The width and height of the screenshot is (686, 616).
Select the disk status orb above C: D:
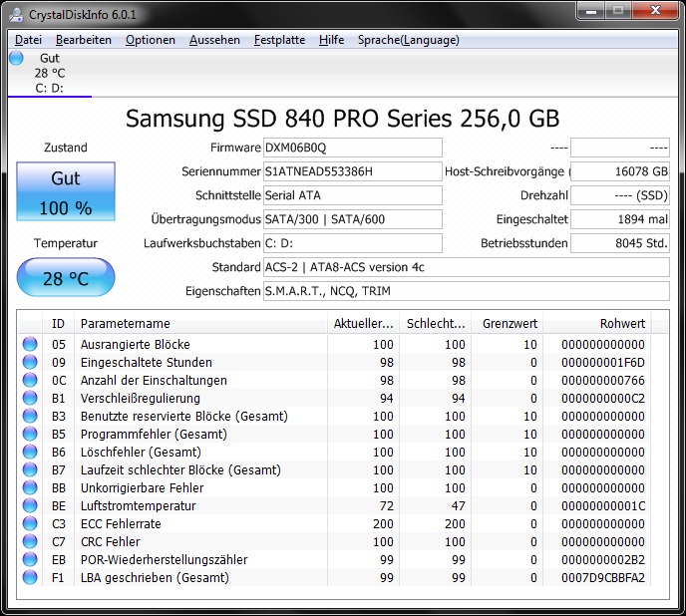(x=16, y=58)
